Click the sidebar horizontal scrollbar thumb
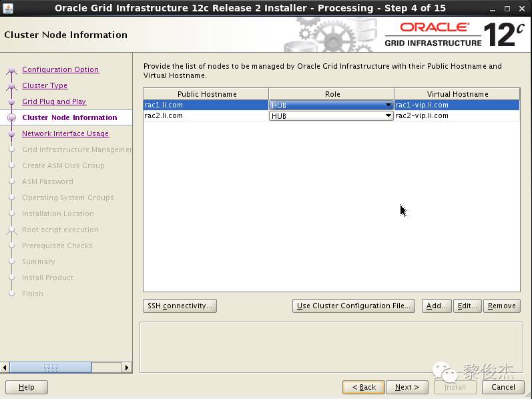Screen dimensions: 532x399 pos(51,367)
